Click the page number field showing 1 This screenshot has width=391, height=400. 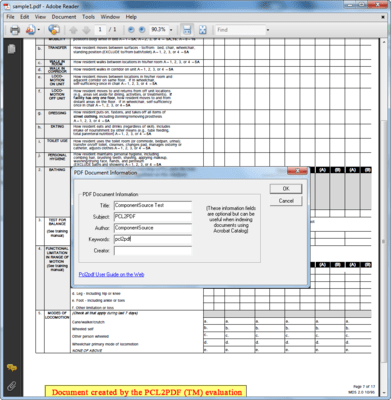pyautogui.click(x=100, y=30)
